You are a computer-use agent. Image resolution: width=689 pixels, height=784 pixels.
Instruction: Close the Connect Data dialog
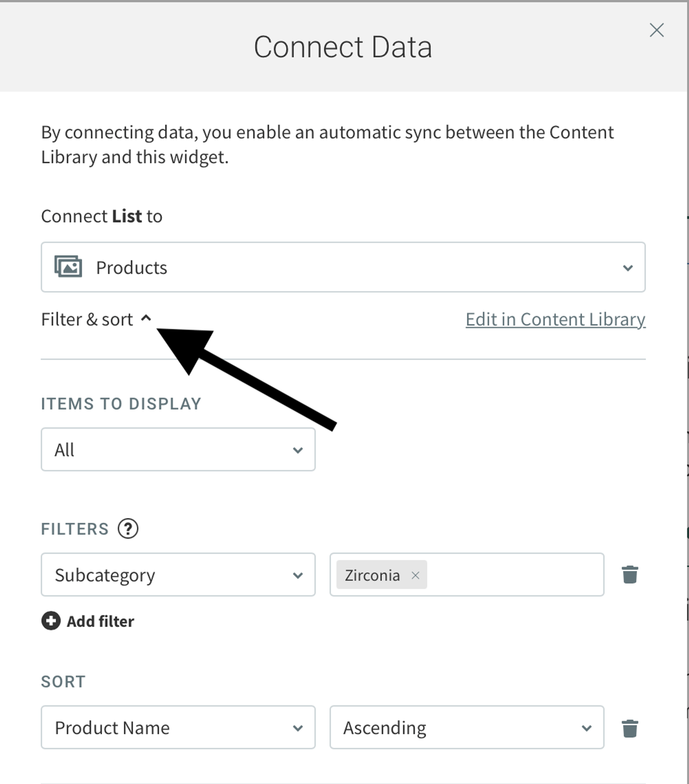pyautogui.click(x=656, y=30)
